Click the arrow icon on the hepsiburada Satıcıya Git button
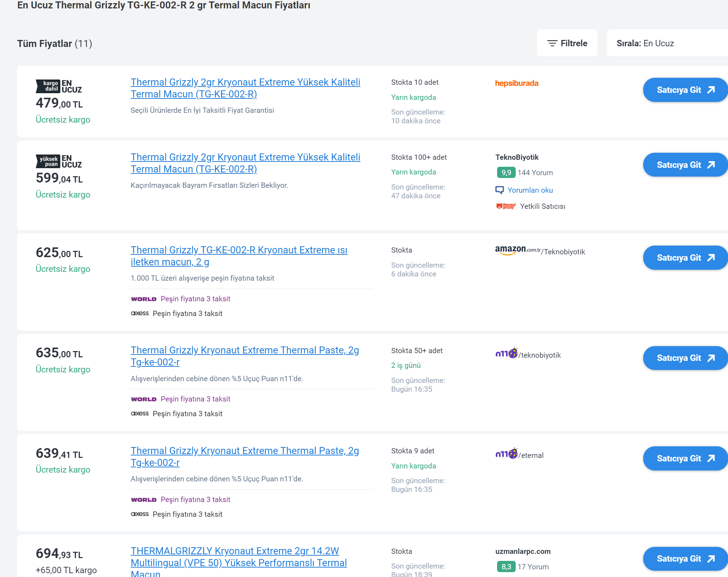The image size is (728, 577). [710, 90]
